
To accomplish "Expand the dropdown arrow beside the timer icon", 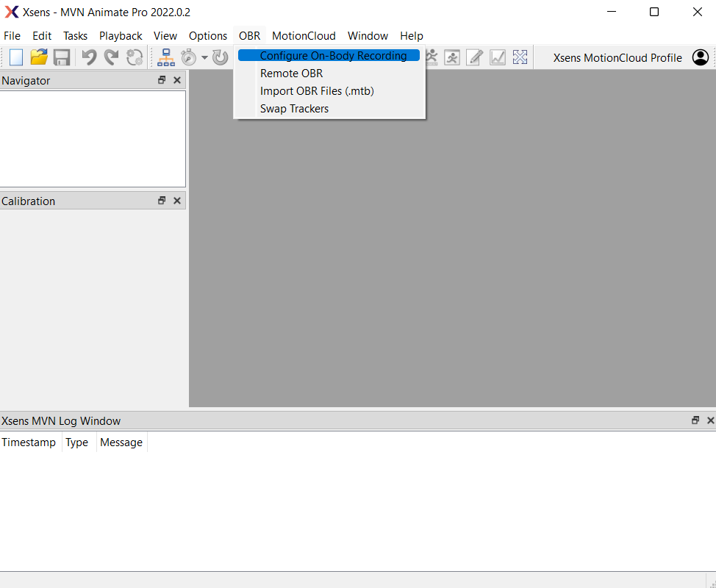I will 204,58.
